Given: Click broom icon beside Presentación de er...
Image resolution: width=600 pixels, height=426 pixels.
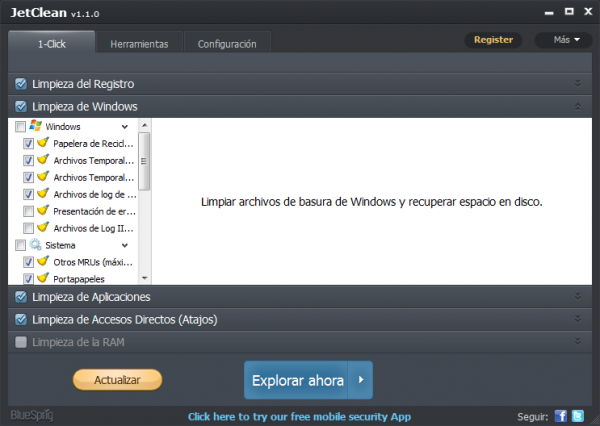Looking at the screenshot, I should click(43, 210).
